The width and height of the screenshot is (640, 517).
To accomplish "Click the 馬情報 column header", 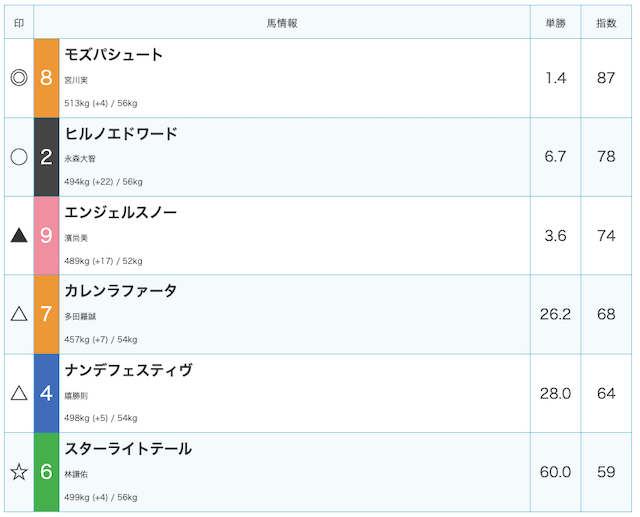I will [x=282, y=23].
